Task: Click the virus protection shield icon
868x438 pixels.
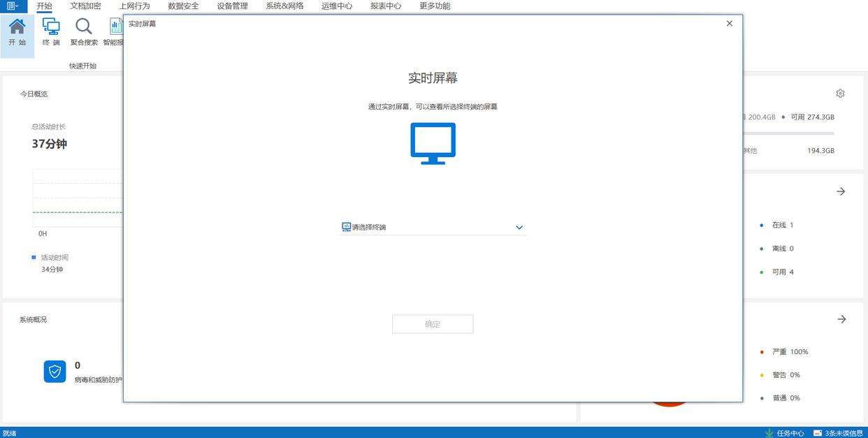Action: point(55,372)
